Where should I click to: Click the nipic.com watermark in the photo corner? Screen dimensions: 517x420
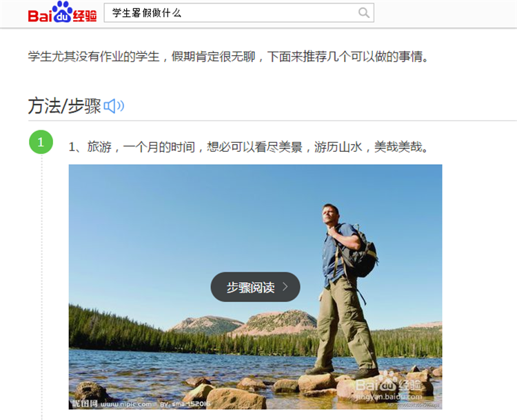(x=112, y=403)
